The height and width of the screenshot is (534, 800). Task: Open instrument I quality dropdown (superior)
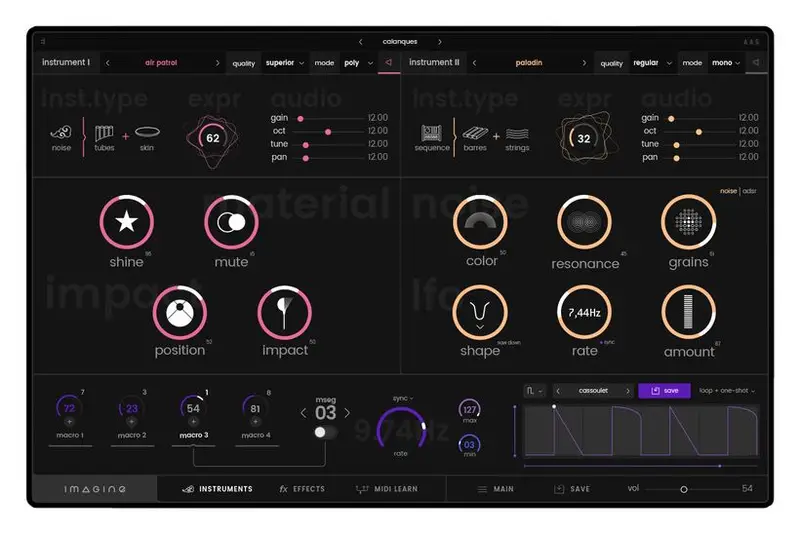tap(285, 63)
